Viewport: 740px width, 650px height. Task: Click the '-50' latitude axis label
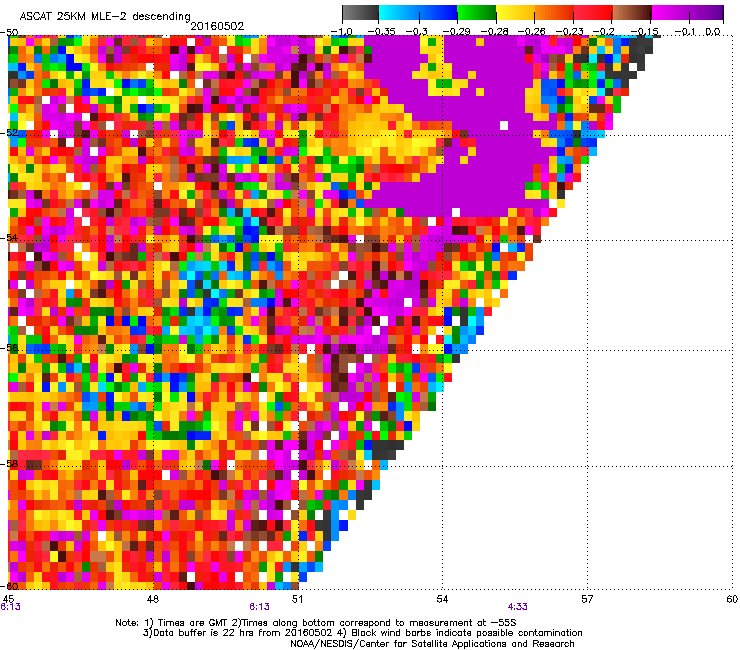9,33
